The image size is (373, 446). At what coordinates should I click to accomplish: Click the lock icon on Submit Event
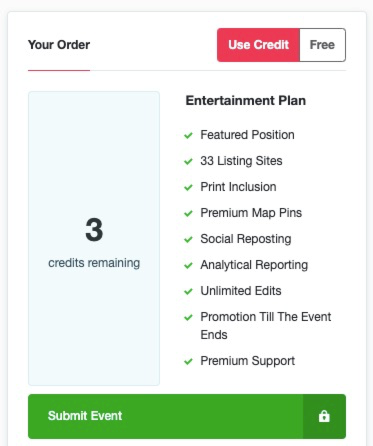[x=324, y=416]
